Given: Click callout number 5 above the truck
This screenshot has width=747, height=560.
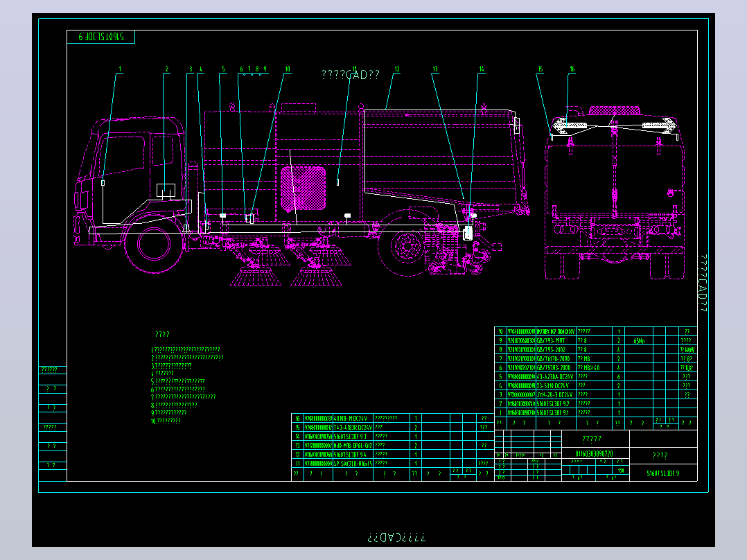Looking at the screenshot, I should pyautogui.click(x=223, y=69).
